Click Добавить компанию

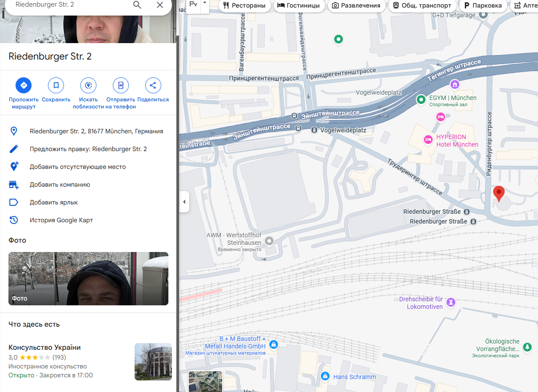point(88,184)
